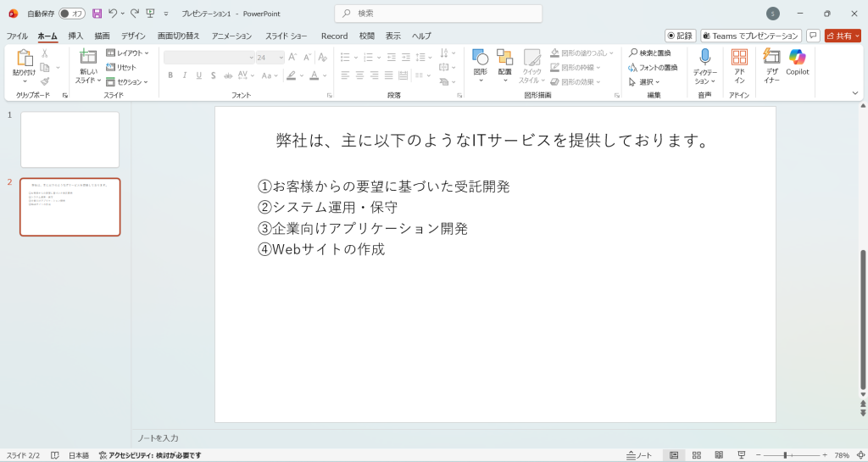Switch to the Slide Show tab
Screen dimensions: 868x462
coord(286,36)
